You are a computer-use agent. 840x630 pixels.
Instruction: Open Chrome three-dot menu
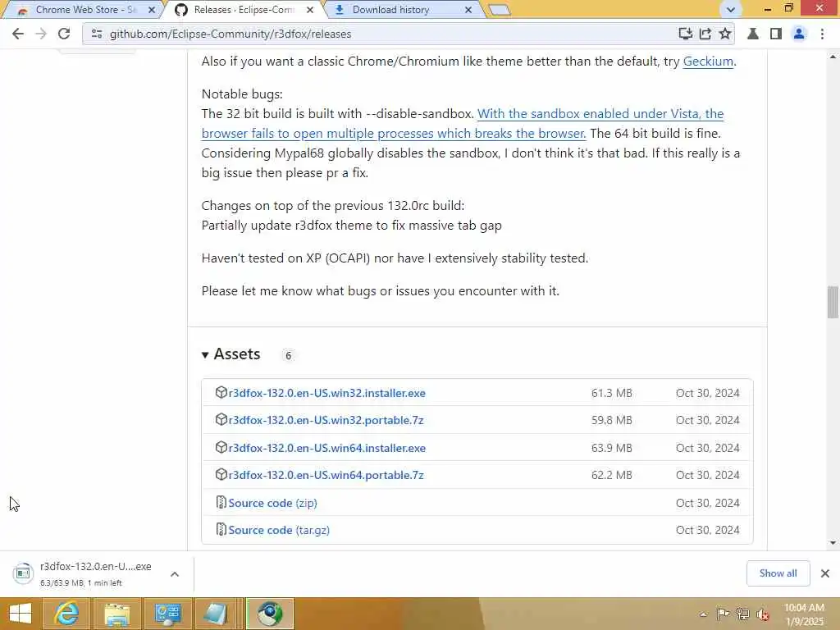(x=822, y=34)
